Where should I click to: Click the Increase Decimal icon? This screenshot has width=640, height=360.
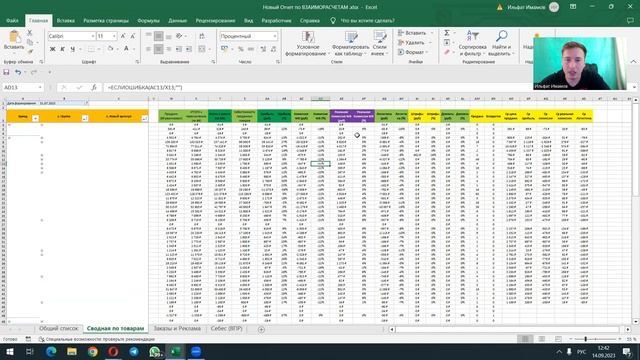tap(263, 49)
